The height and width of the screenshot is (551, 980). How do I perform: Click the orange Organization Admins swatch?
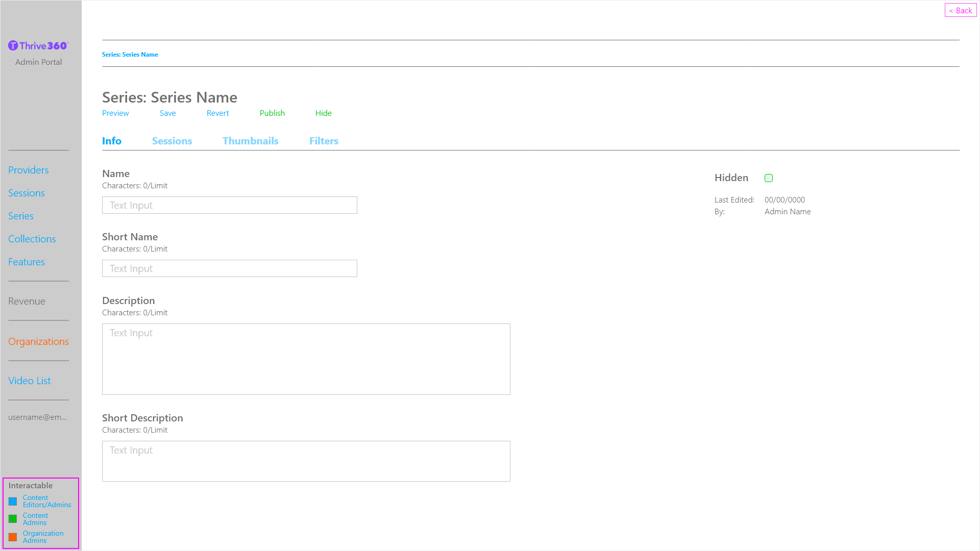coord(13,537)
